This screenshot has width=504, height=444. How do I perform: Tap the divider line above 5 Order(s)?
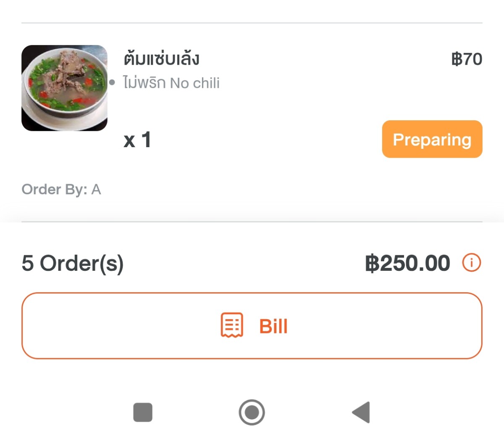click(x=252, y=222)
